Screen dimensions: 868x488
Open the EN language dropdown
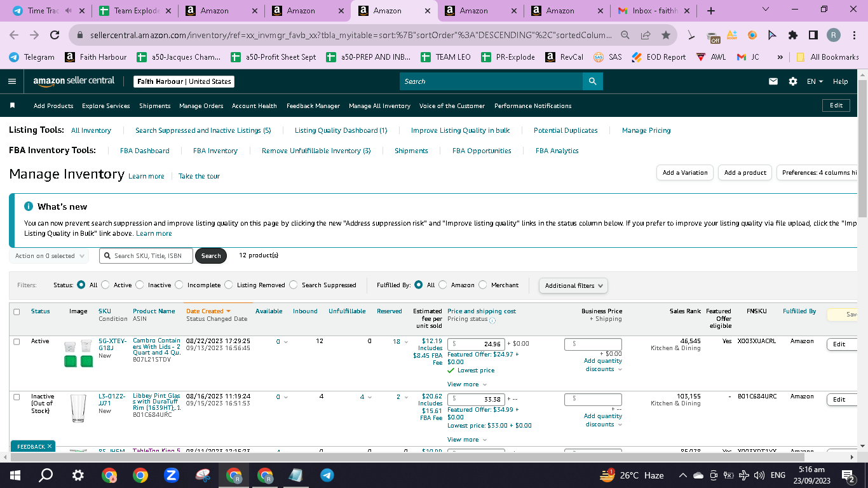pos(815,81)
